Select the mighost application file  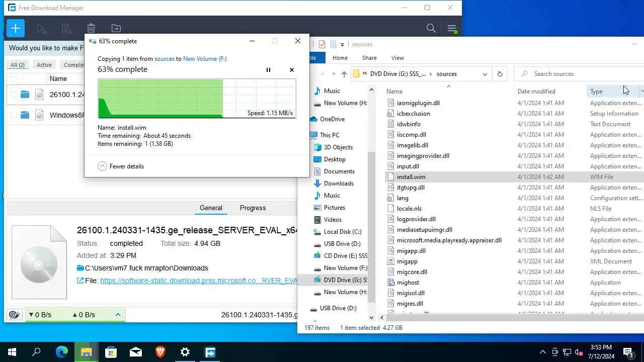tap(408, 283)
